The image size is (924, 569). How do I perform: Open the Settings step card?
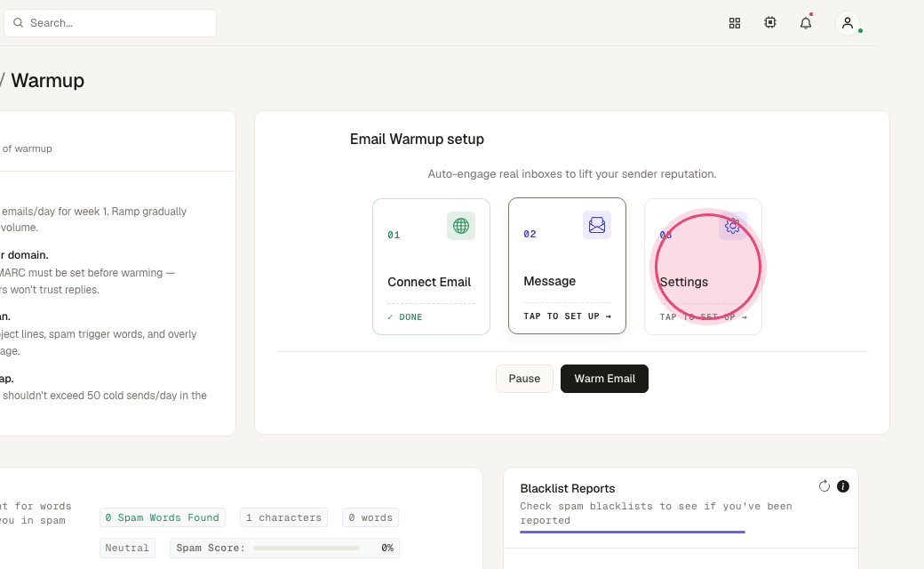coord(703,267)
